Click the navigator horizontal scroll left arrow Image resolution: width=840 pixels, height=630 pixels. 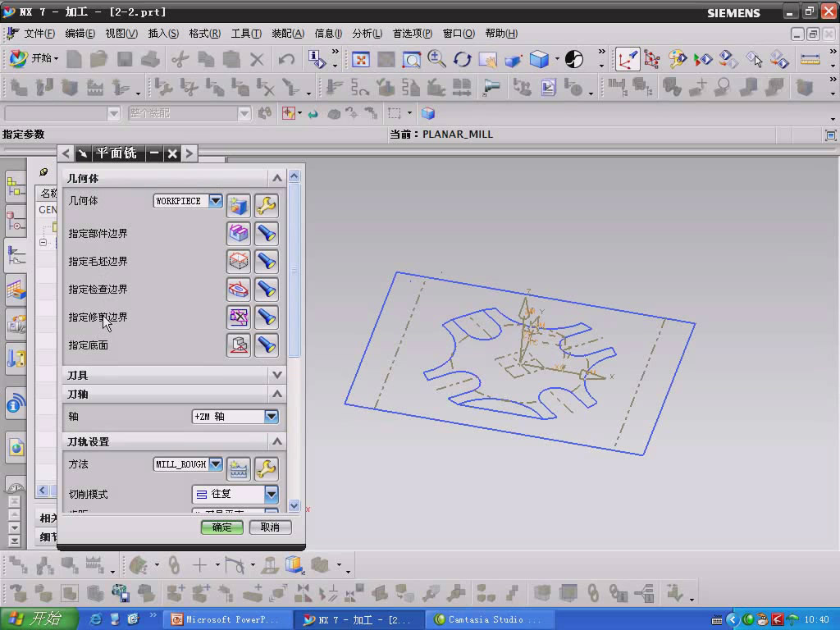pyautogui.click(x=43, y=490)
